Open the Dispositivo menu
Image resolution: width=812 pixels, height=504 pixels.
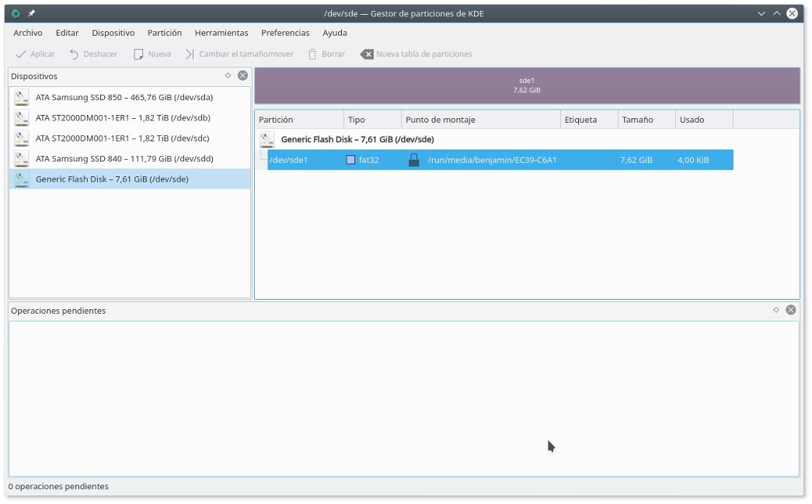(113, 33)
